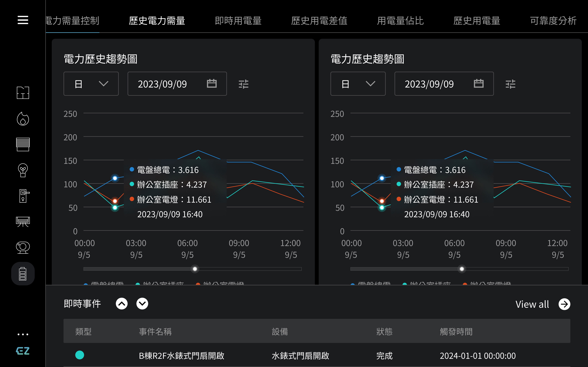This screenshot has width=588, height=367.
Task: Click the floor plan sidebar icon
Action: [x=23, y=93]
